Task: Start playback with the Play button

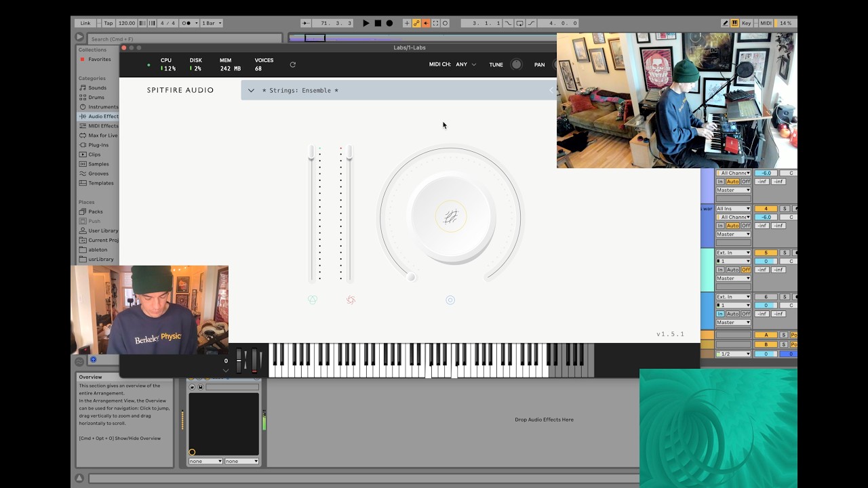Action: 366,23
